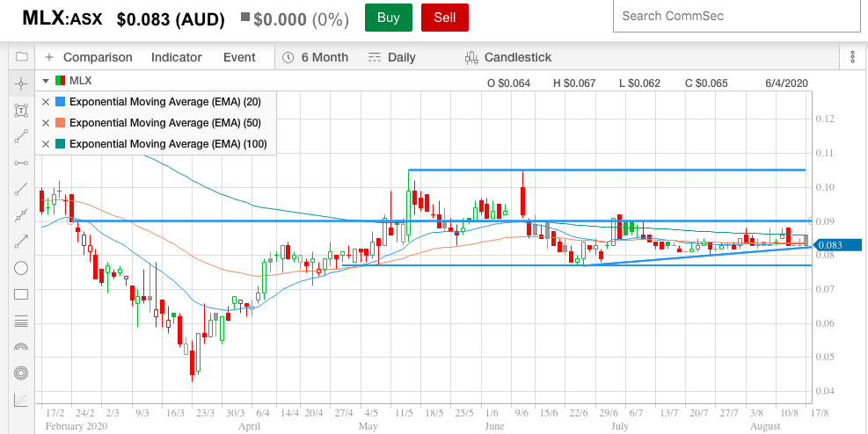Remove the EMA (20) indicator
868x434 pixels.
[46, 102]
